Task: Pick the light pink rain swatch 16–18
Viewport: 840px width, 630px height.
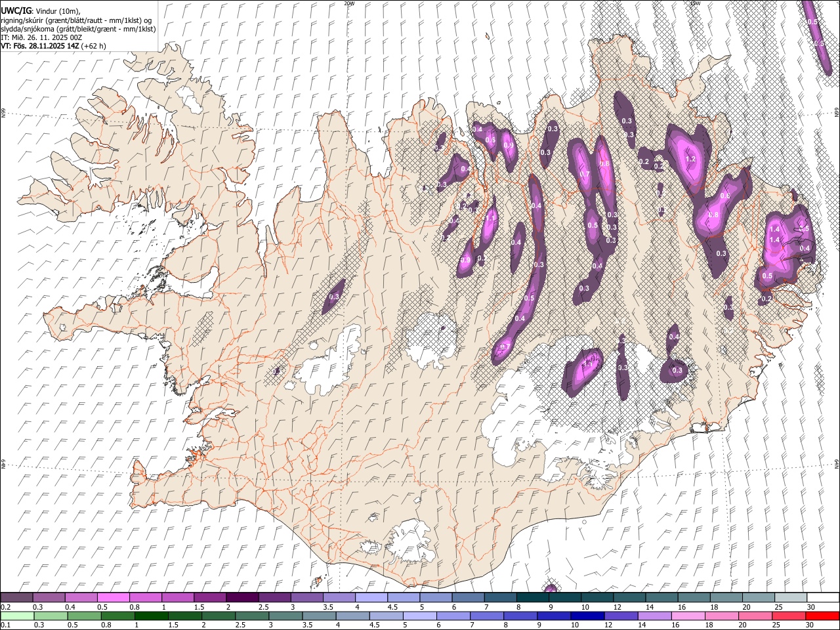Action: point(688,616)
